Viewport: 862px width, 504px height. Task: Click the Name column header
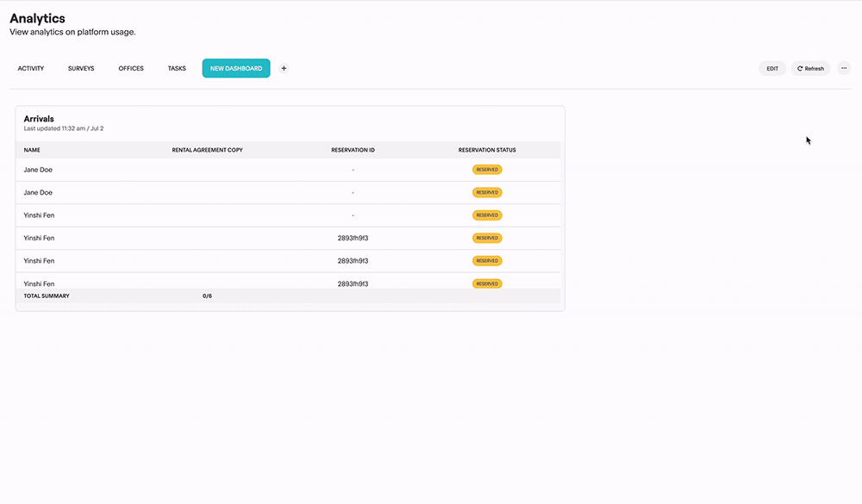click(32, 150)
